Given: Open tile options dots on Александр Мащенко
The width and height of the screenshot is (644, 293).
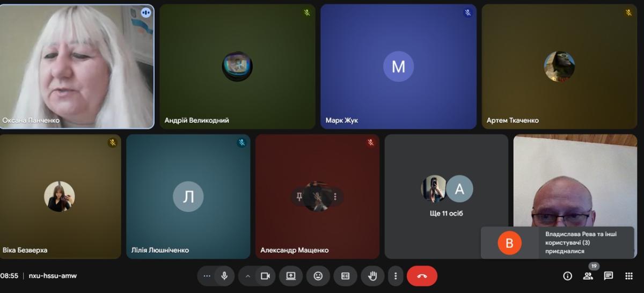Looking at the screenshot, I should tap(335, 196).
